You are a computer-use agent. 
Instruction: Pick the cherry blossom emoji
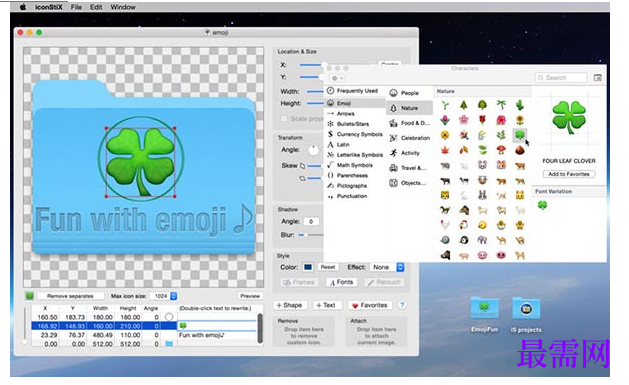pos(464,120)
